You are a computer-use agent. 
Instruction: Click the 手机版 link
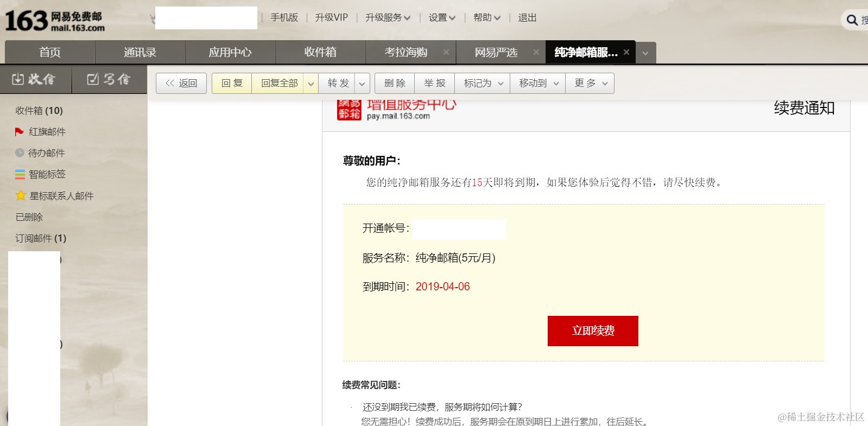tap(284, 18)
